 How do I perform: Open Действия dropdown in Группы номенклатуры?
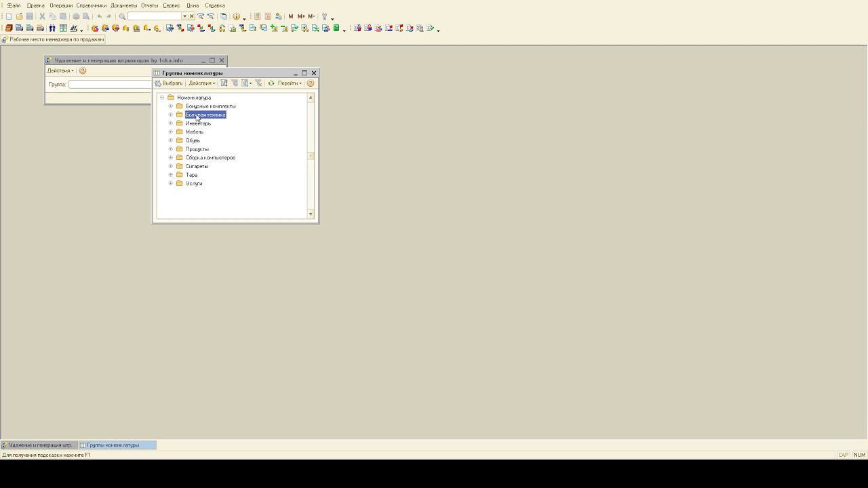[201, 83]
